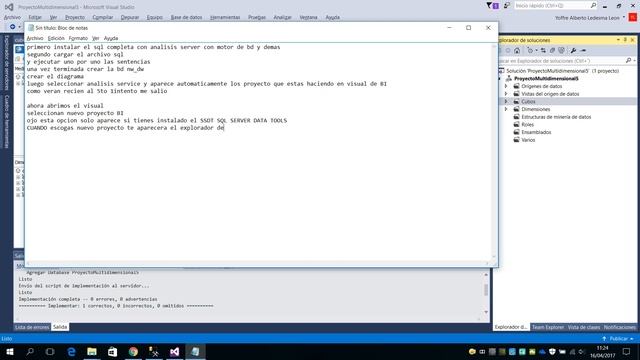Click the feedback icon next to the notifications flag
640x360 pixels.
click(x=507, y=5)
